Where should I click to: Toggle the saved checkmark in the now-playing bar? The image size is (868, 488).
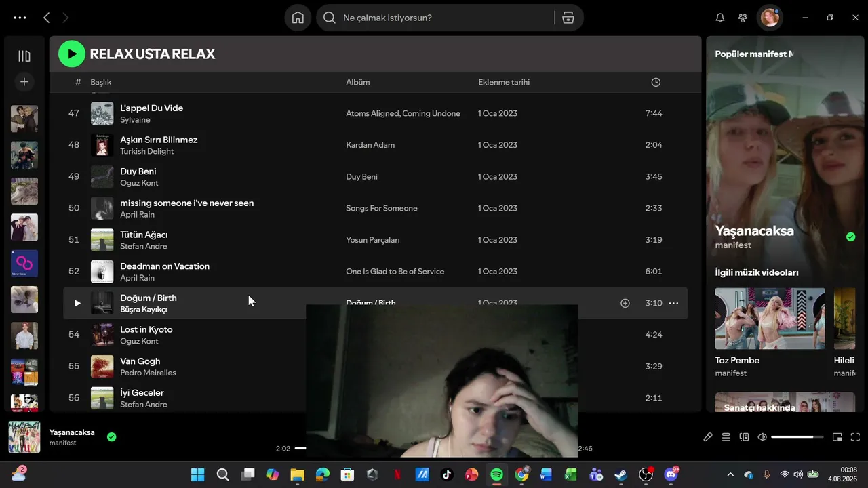coord(112,437)
